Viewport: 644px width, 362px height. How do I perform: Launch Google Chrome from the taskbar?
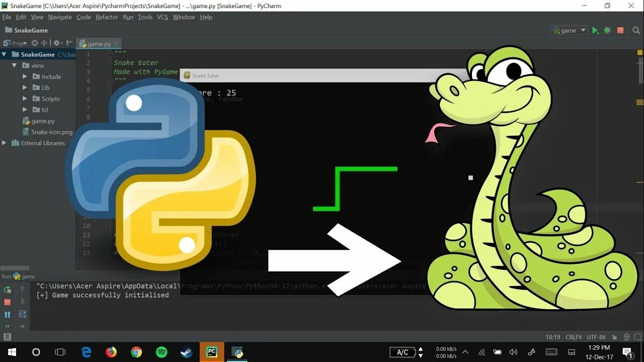click(136, 352)
